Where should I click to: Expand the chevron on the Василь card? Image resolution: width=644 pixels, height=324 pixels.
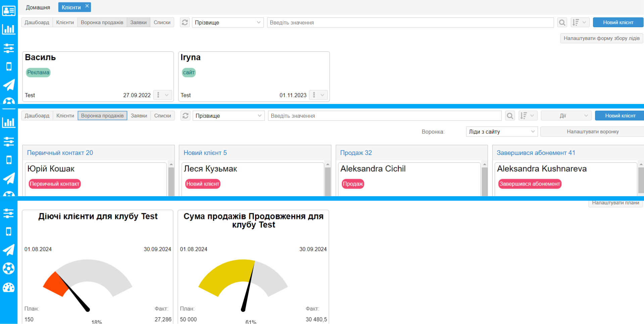(167, 95)
